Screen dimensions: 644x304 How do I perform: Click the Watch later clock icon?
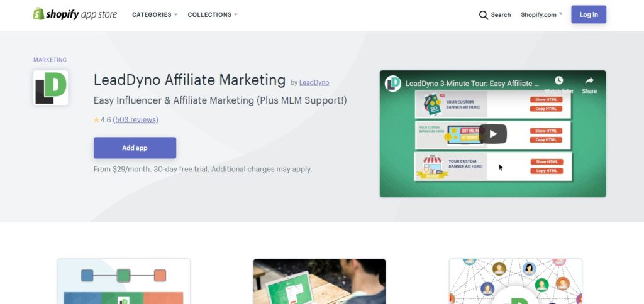point(558,80)
